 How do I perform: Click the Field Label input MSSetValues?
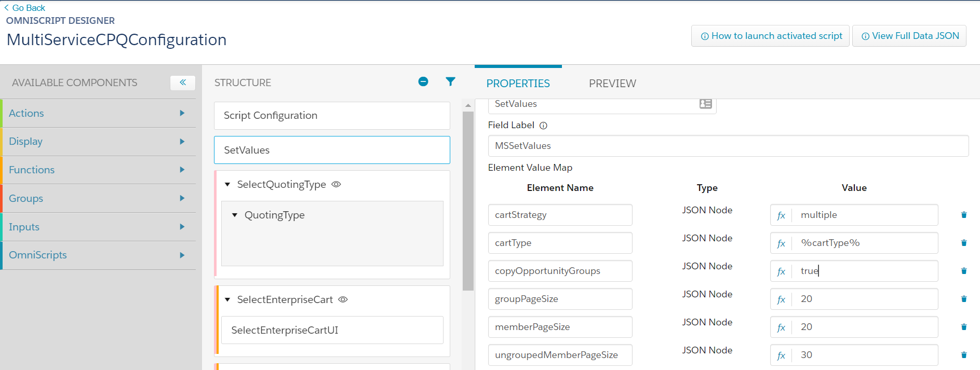coord(728,146)
